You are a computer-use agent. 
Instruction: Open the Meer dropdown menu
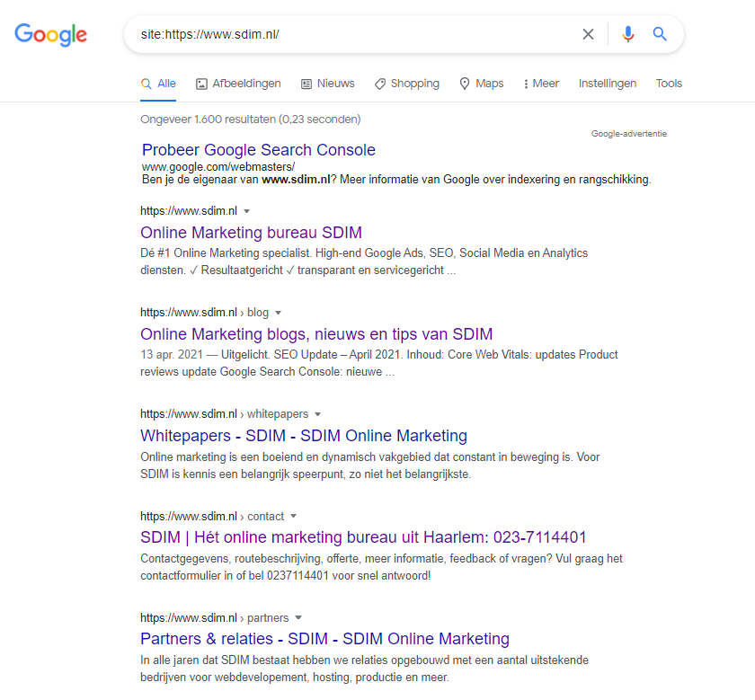pos(539,83)
